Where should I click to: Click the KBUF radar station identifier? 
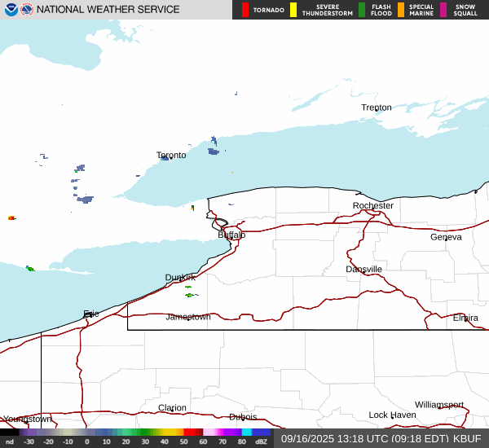pos(467,439)
